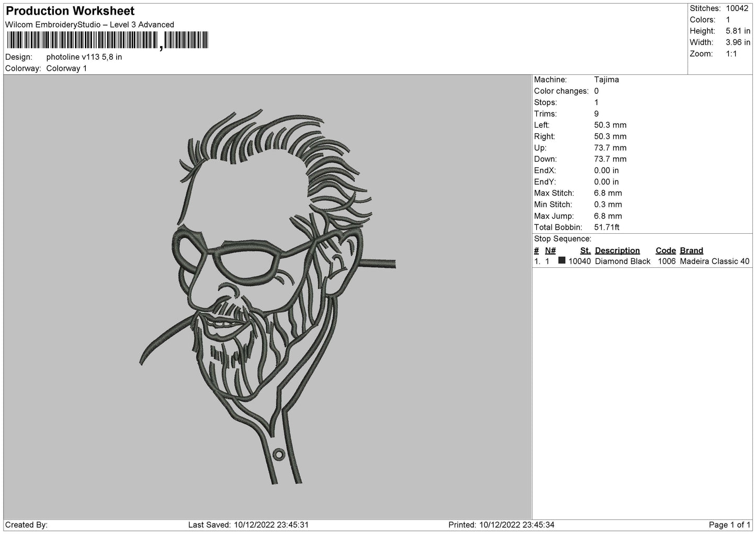Click the Colors value 1
Viewport: 756px width, 534px height.
point(728,20)
